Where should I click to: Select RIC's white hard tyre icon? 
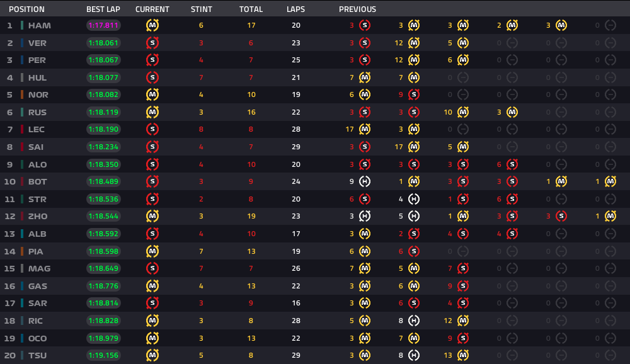coord(414,321)
